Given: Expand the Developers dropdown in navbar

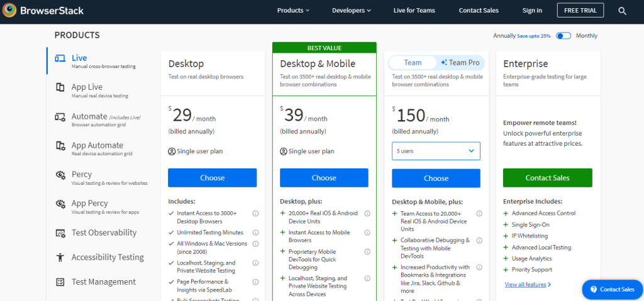Looking at the screenshot, I should [x=352, y=11].
